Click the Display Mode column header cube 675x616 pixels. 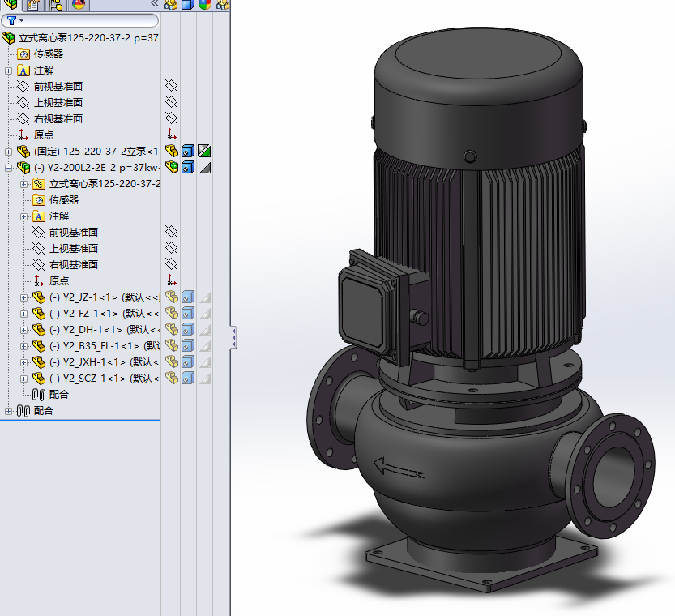(x=188, y=4)
